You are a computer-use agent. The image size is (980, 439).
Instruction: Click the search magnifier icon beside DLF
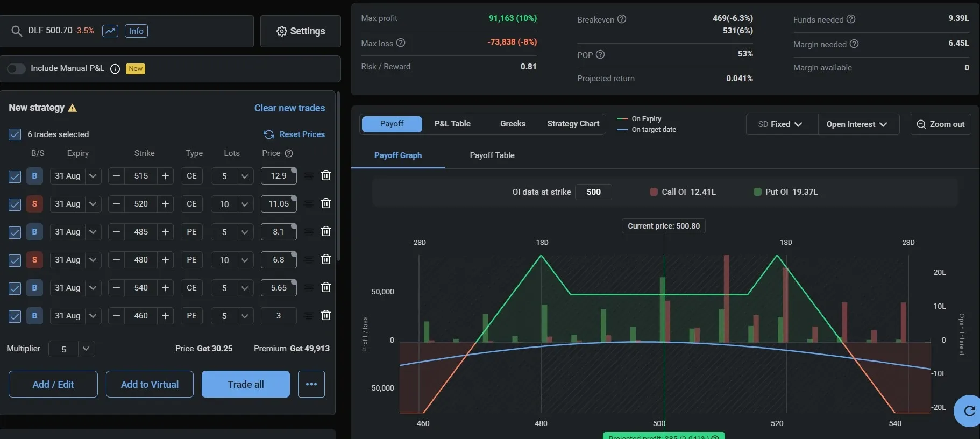click(x=17, y=31)
